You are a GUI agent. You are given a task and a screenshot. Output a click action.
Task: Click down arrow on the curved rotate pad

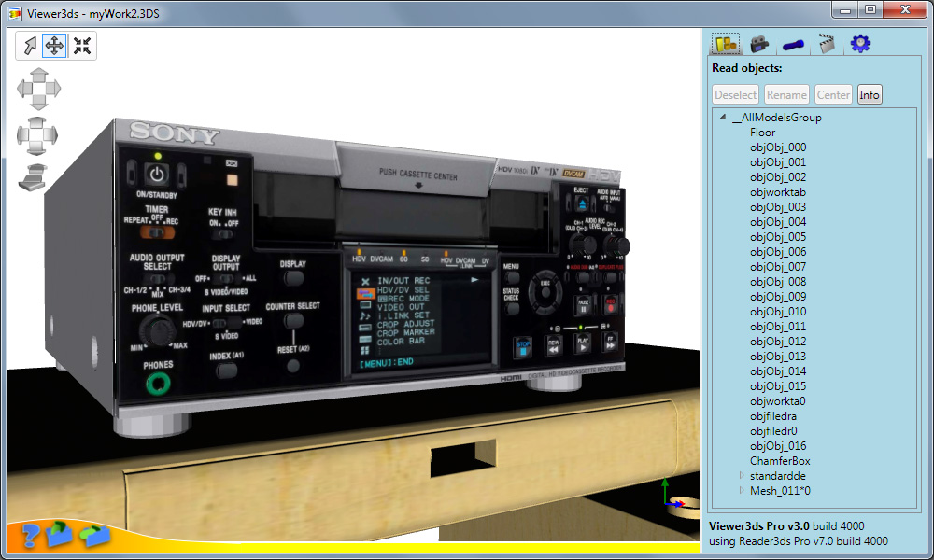pos(37,149)
